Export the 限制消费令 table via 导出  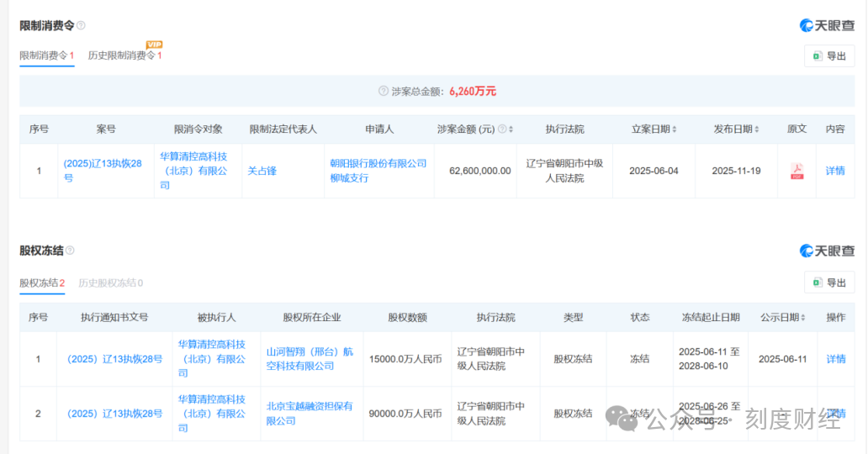point(829,56)
